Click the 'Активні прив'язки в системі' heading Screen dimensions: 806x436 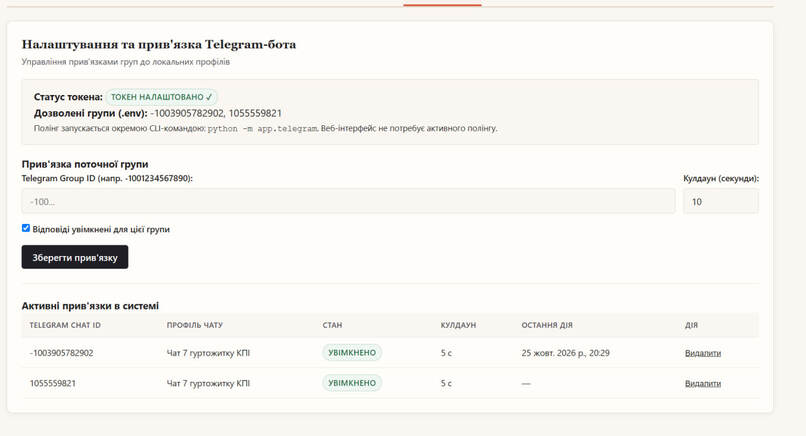[x=90, y=306]
